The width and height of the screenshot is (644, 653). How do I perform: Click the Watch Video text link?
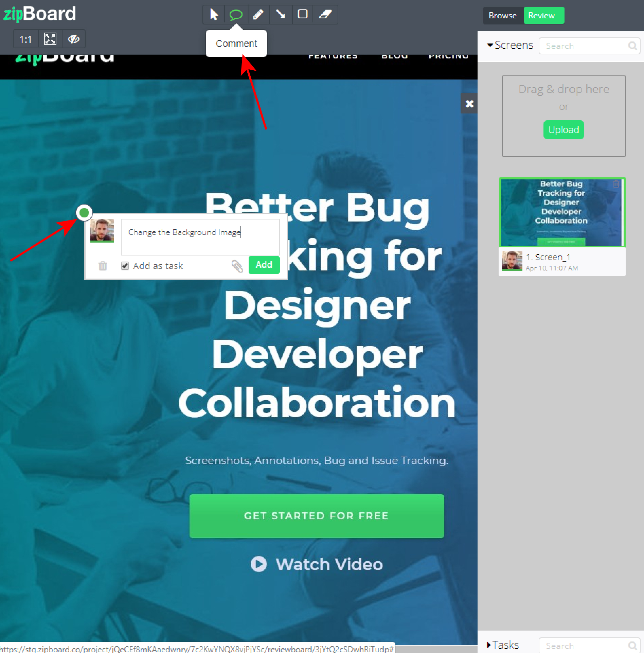pos(329,564)
